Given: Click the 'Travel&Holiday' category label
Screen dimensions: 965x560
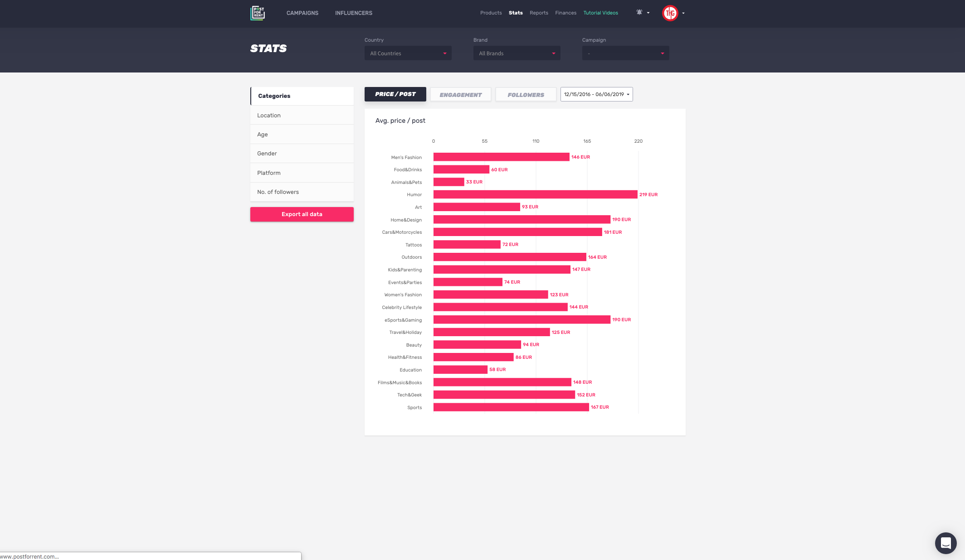Looking at the screenshot, I should (x=405, y=333).
